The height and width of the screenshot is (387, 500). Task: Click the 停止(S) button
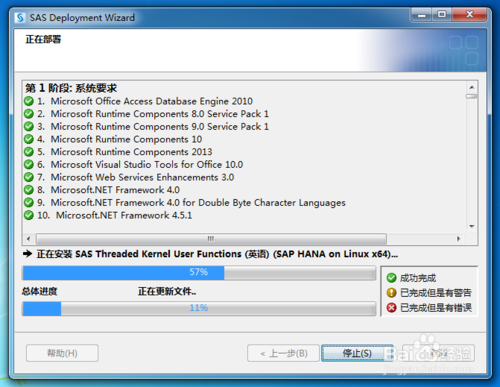click(357, 353)
